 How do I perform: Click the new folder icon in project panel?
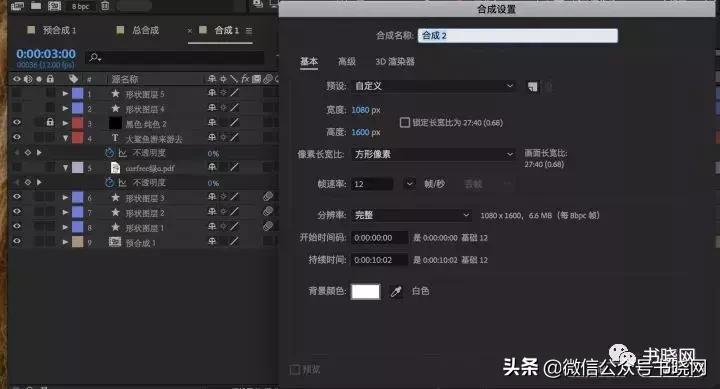point(36,6)
